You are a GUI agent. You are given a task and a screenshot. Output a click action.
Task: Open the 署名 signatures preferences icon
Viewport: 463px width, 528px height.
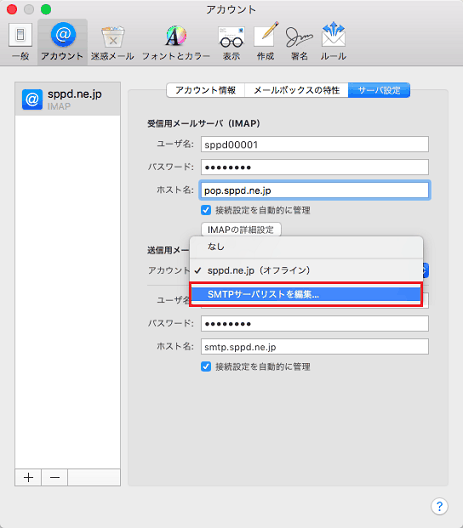click(299, 41)
